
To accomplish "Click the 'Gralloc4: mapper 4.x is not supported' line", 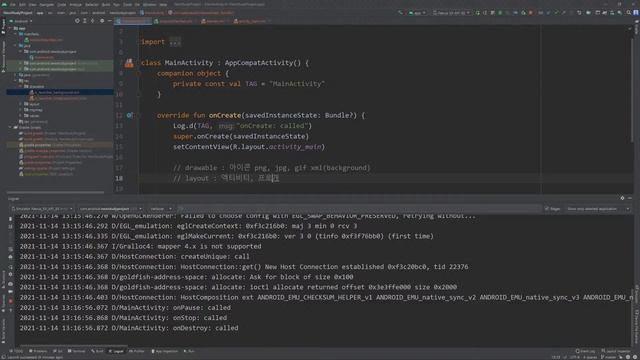I will [x=140, y=247].
